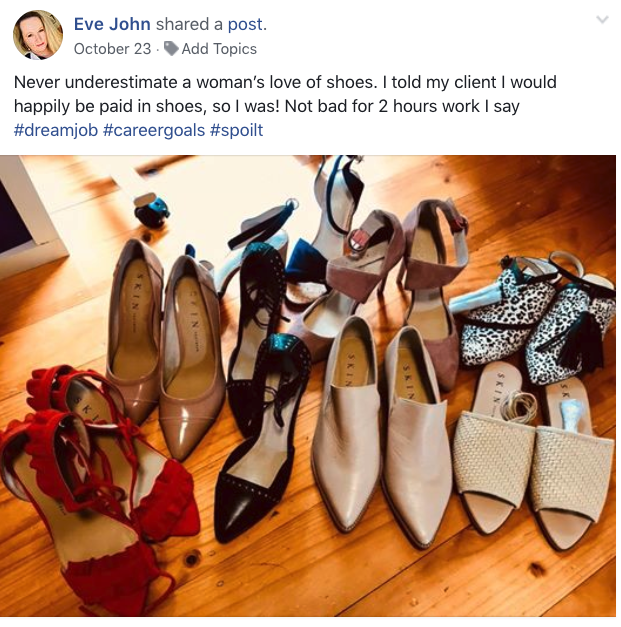This screenshot has height=627, width=621.
Task: Open the shared 'post' link
Action: pyautogui.click(x=245, y=24)
